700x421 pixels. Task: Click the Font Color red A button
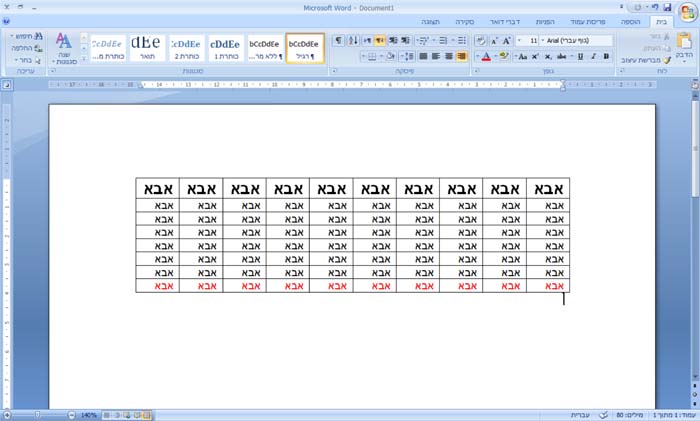[x=486, y=56]
